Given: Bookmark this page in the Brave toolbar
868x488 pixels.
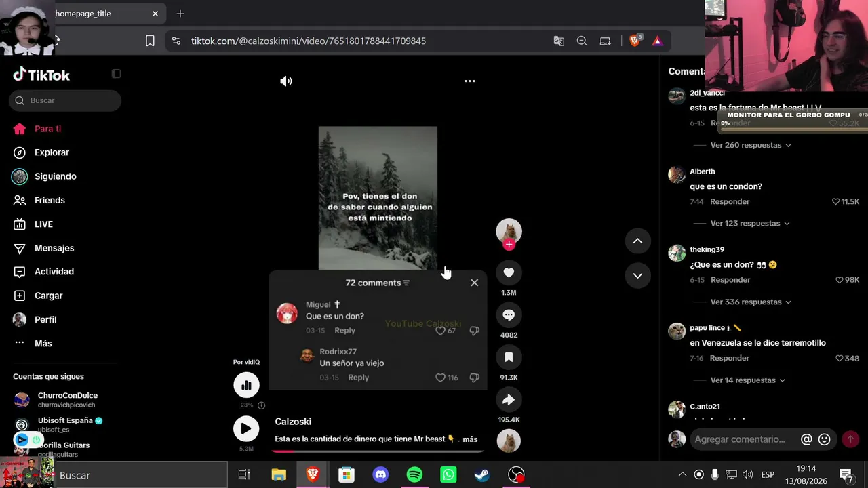Looking at the screenshot, I should (x=150, y=41).
